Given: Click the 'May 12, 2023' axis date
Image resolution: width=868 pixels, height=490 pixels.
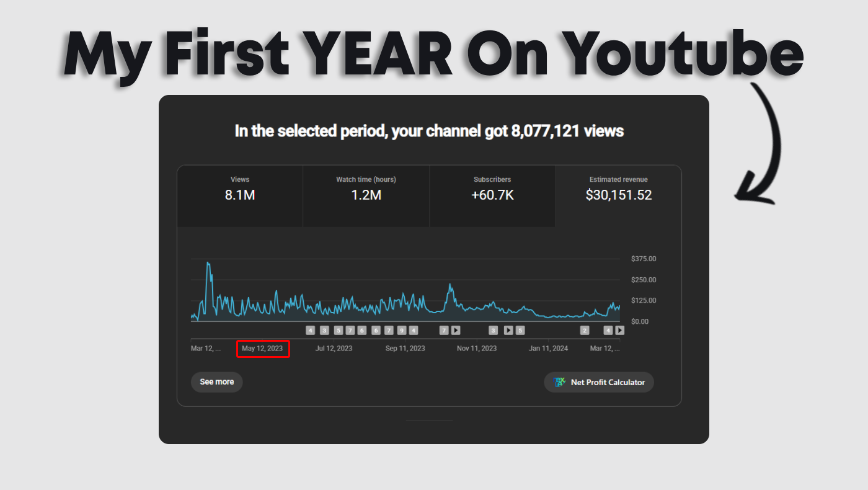Looking at the screenshot, I should (262, 349).
